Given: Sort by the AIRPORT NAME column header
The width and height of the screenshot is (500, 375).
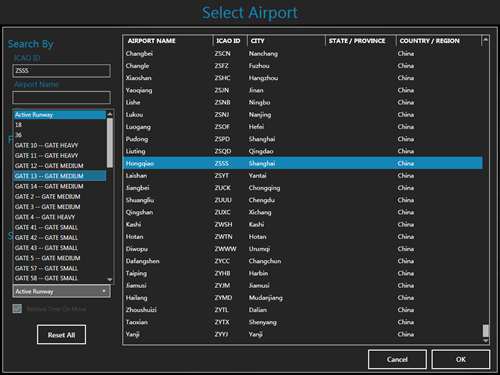Looking at the screenshot, I should 168,41.
